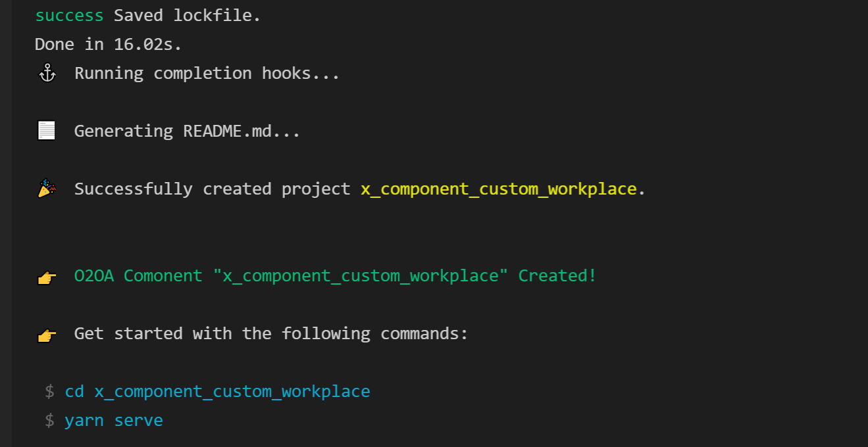Viewport: 868px width, 447px height.
Task: Click the 'Successfully created project' text
Action: tap(212, 189)
